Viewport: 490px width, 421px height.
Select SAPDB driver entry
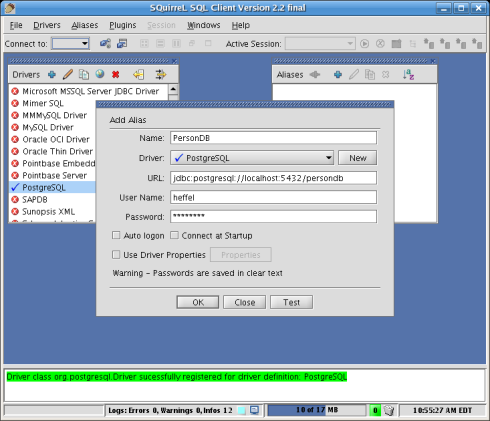(x=53, y=199)
